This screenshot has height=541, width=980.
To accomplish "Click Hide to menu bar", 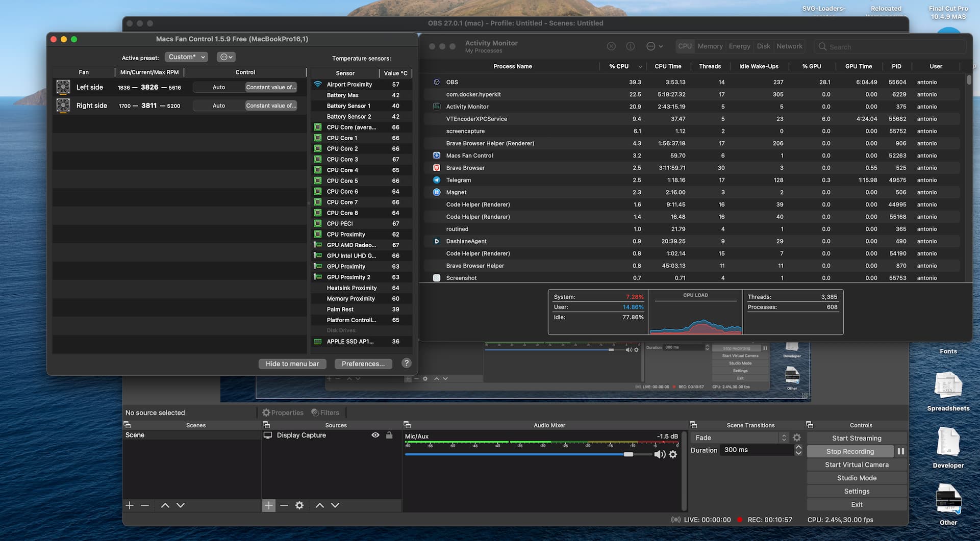I will (x=292, y=364).
